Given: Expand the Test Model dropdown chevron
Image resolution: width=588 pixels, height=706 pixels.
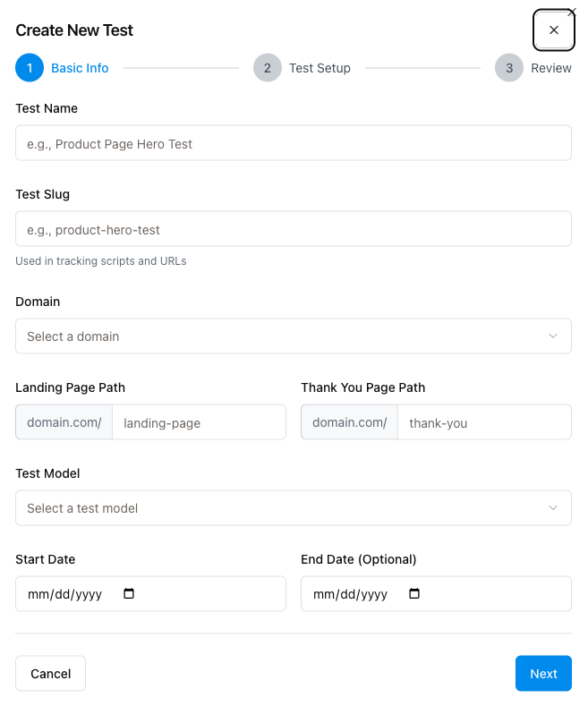Looking at the screenshot, I should 553,508.
